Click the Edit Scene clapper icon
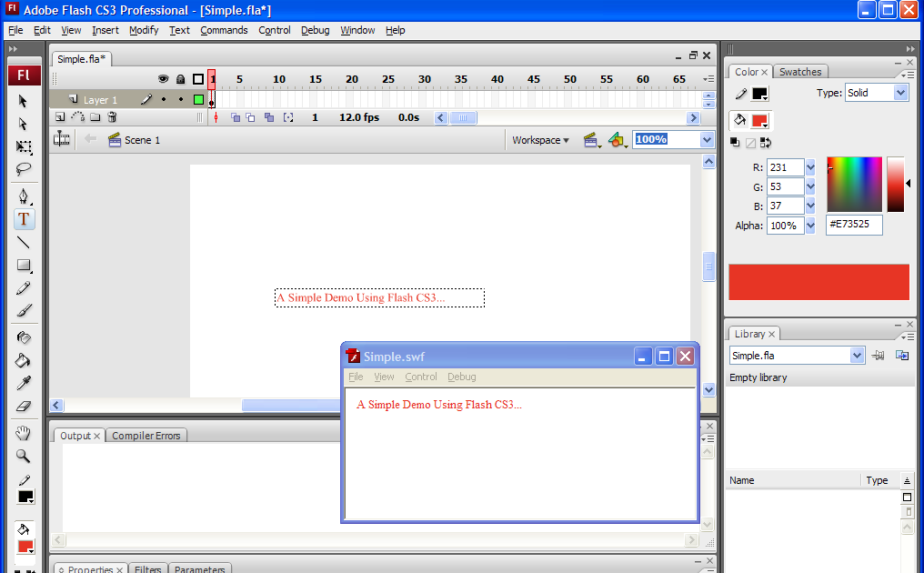924x573 pixels. click(591, 140)
